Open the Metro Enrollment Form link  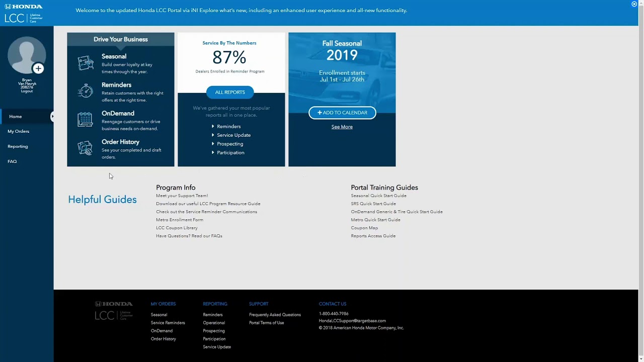click(180, 220)
